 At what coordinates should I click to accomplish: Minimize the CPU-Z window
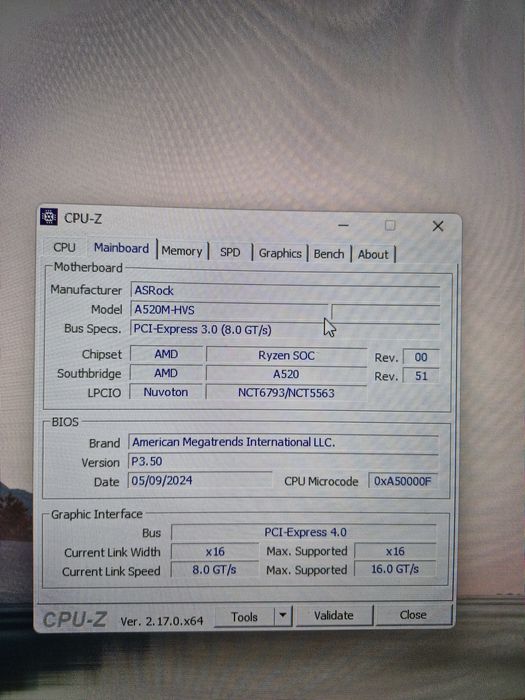click(x=343, y=225)
